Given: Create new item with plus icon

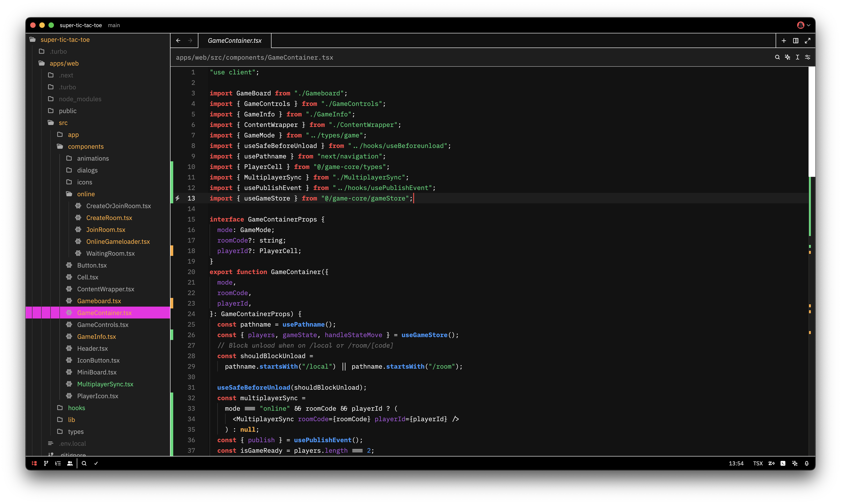Looking at the screenshot, I should point(784,40).
